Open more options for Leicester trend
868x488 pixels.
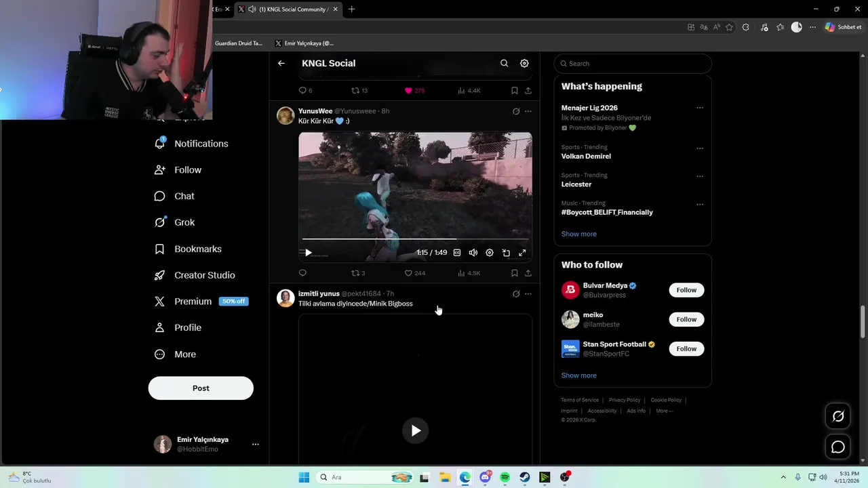click(x=700, y=176)
